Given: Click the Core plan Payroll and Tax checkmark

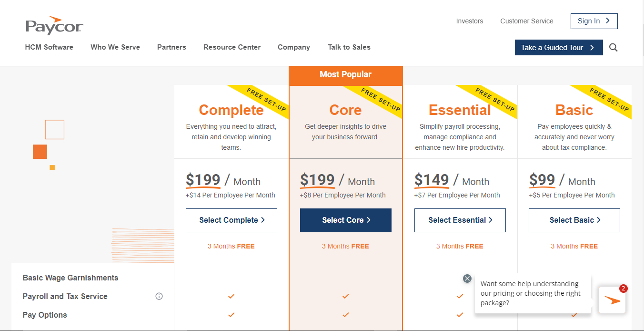Looking at the screenshot, I should 345,296.
